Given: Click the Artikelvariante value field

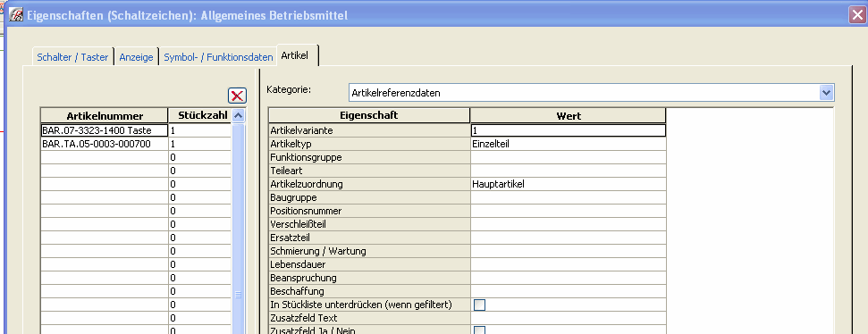Looking at the screenshot, I should point(568,130).
